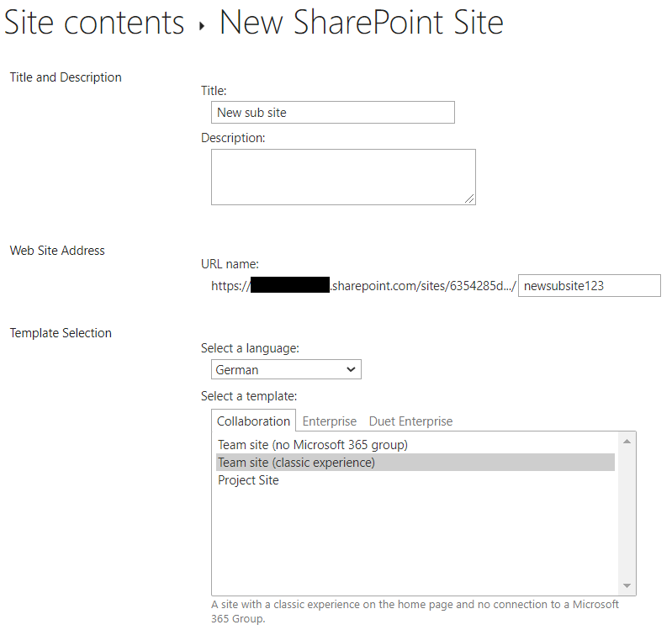672x630 pixels.
Task: Focus the Description text area
Action: point(343,177)
